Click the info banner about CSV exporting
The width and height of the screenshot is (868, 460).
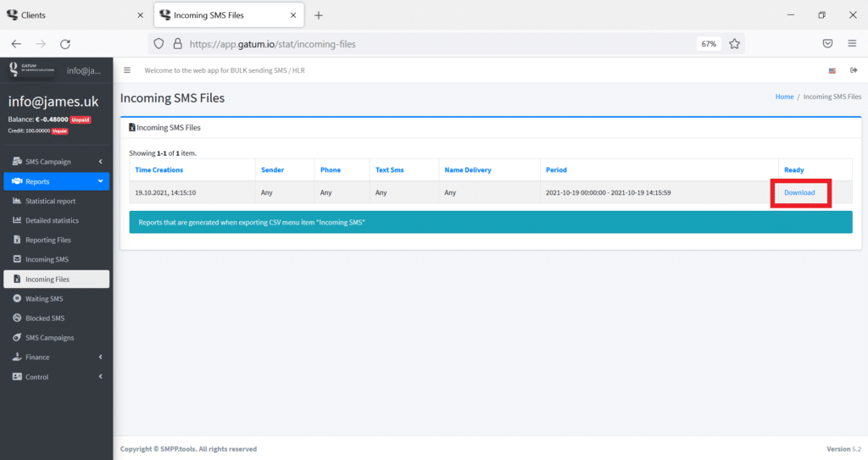pyautogui.click(x=491, y=222)
